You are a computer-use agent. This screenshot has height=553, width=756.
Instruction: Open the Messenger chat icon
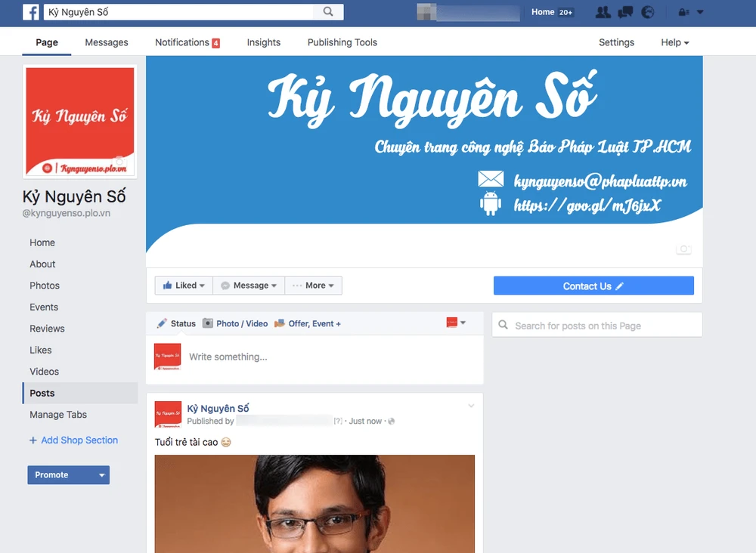[x=625, y=12]
